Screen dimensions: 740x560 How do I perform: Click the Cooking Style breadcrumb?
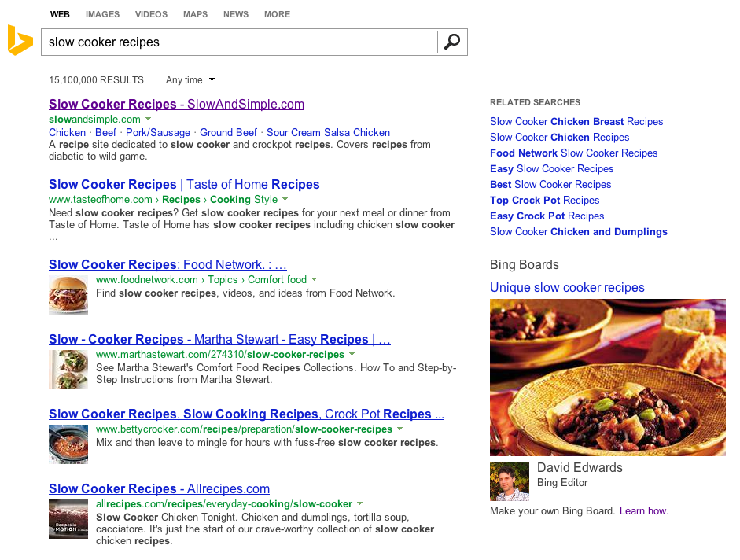pyautogui.click(x=244, y=199)
